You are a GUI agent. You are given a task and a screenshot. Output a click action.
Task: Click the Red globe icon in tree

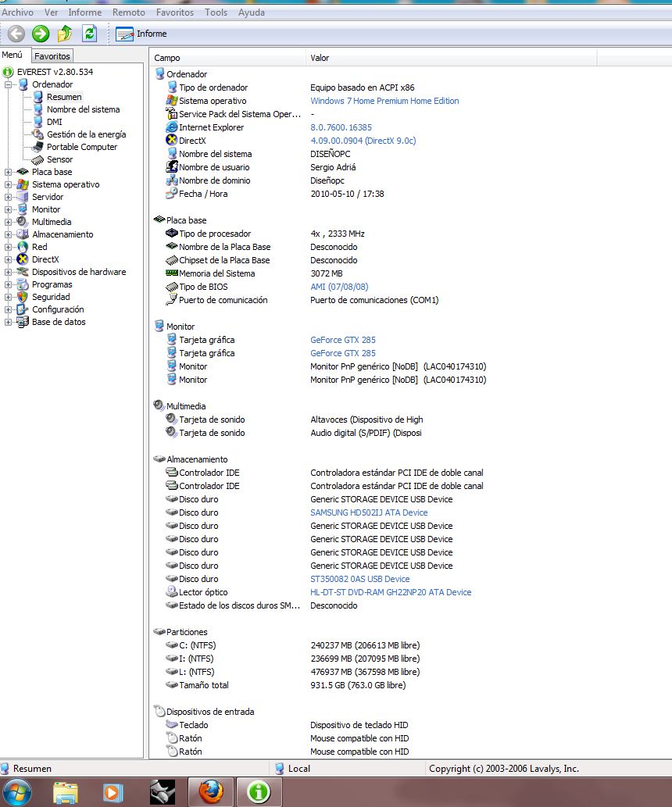click(x=22, y=247)
